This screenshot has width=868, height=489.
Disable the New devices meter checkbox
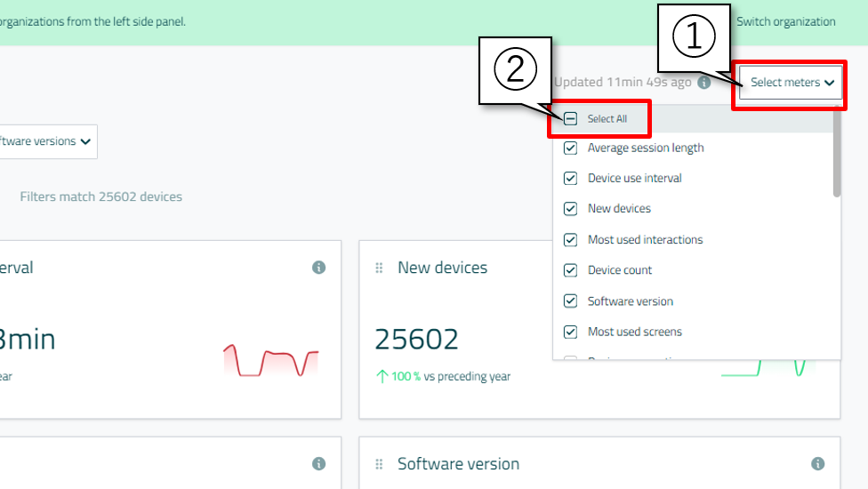(x=571, y=209)
